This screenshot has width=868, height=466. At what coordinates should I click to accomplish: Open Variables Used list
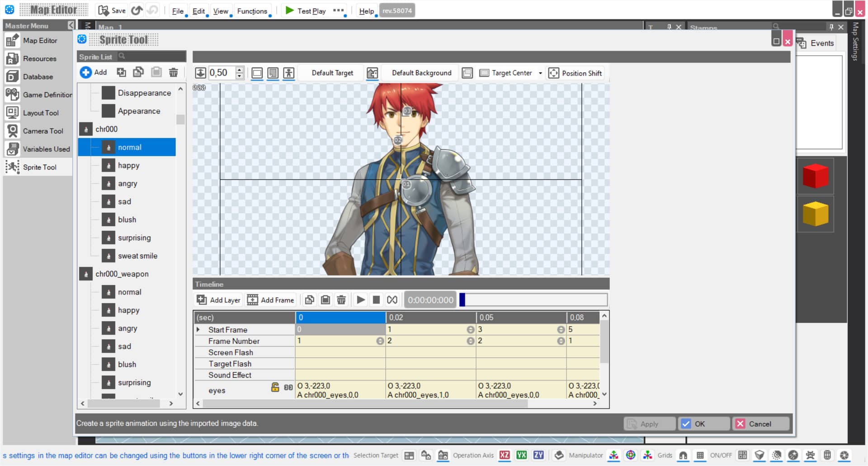(x=38, y=149)
